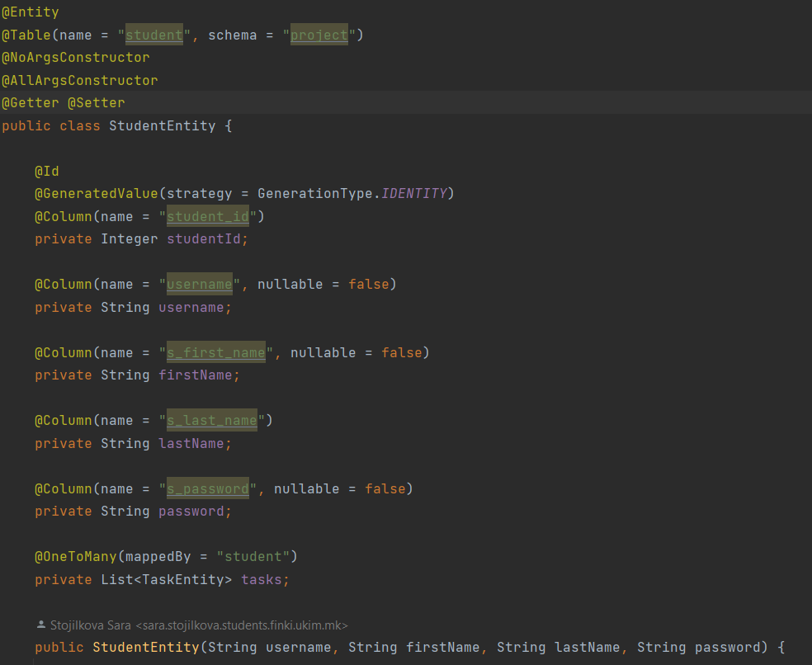
Task: Click the "s_last_name" column name string
Action: click(x=211, y=421)
